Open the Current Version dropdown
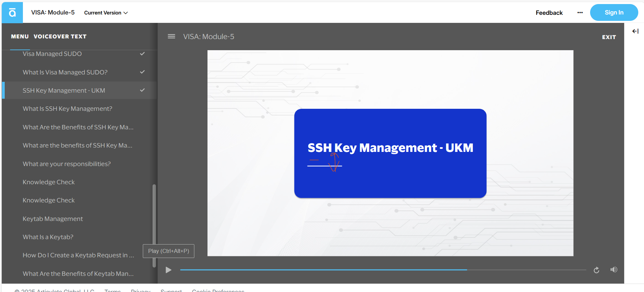 coord(106,13)
